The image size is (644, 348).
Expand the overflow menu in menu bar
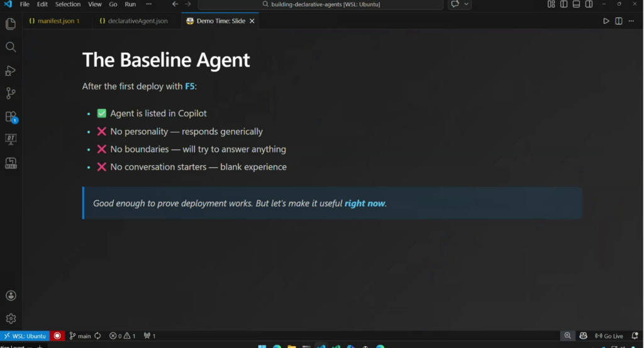[x=148, y=4]
